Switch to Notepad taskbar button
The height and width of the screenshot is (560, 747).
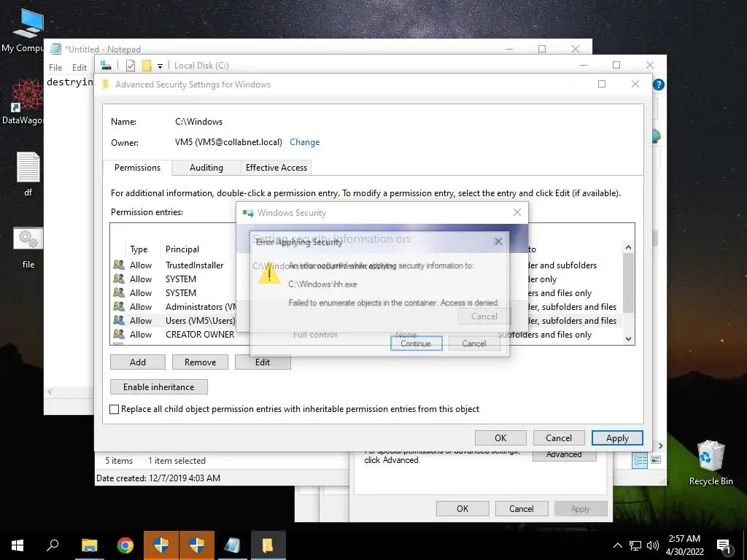tap(232, 545)
